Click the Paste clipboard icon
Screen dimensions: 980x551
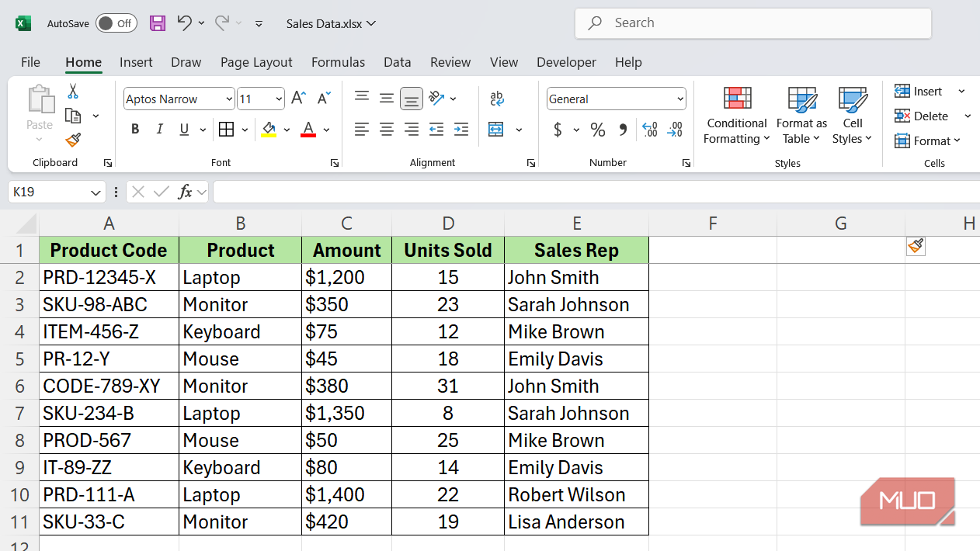[x=40, y=101]
